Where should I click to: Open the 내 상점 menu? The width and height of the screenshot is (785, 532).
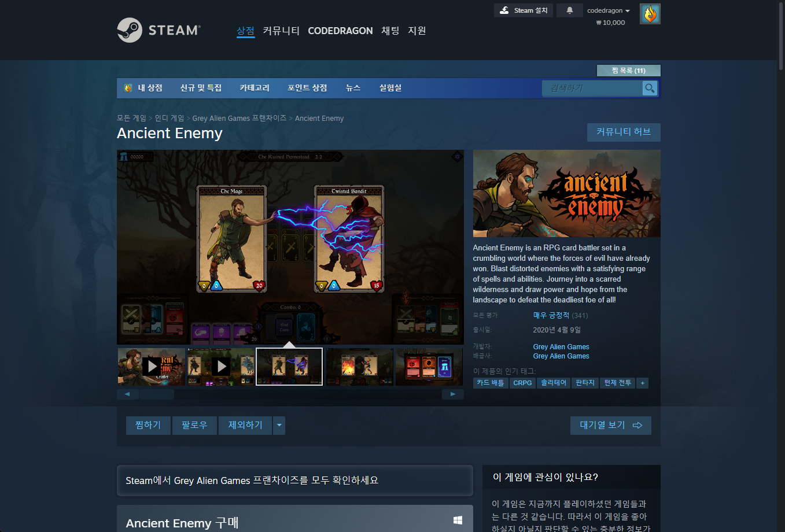(x=150, y=88)
